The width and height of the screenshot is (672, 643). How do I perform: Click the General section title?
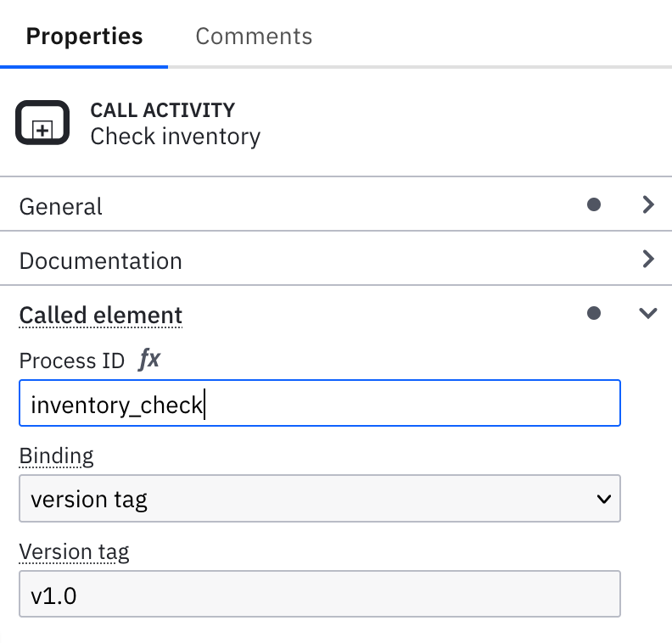[60, 206]
